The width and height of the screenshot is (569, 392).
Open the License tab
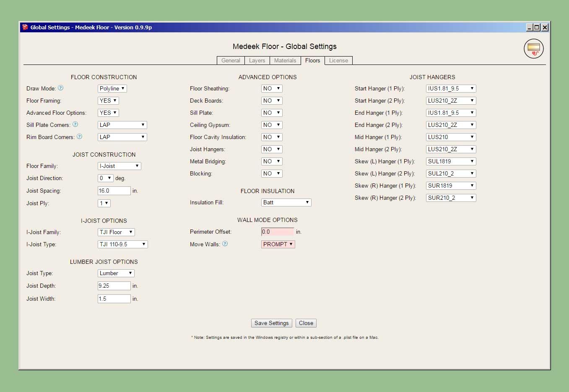(x=338, y=60)
